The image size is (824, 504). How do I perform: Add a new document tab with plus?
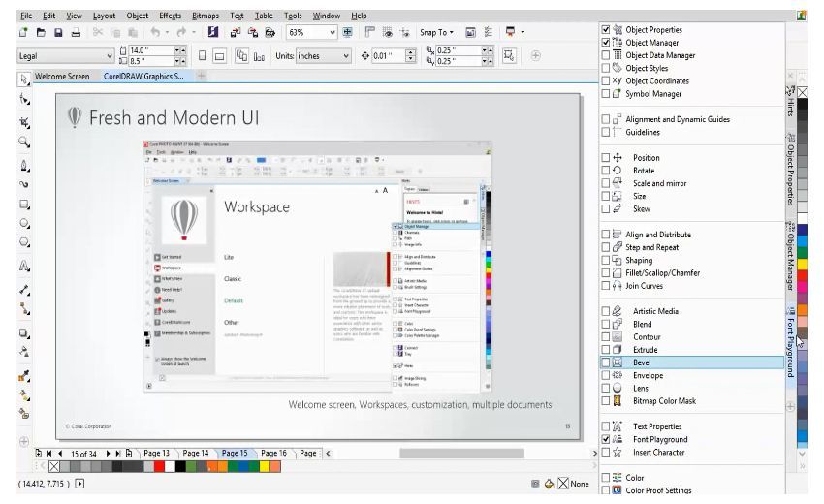pos(201,77)
